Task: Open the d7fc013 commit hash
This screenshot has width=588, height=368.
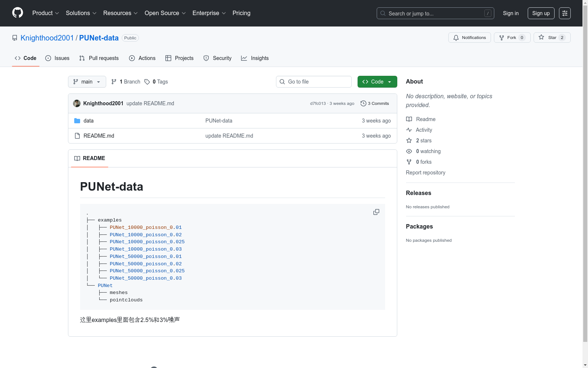Action: 318,103
